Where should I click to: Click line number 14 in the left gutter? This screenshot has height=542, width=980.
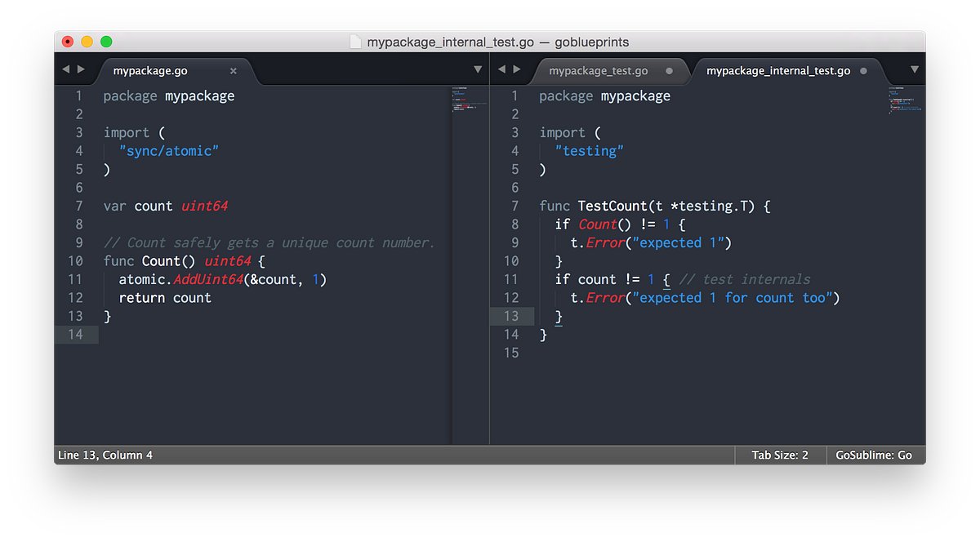pyautogui.click(x=75, y=334)
